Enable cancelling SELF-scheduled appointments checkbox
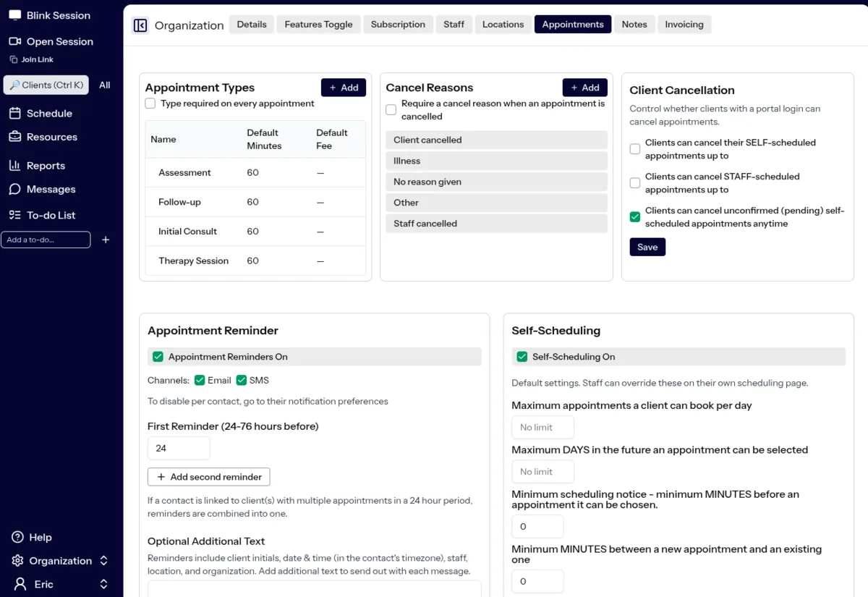 tap(635, 149)
